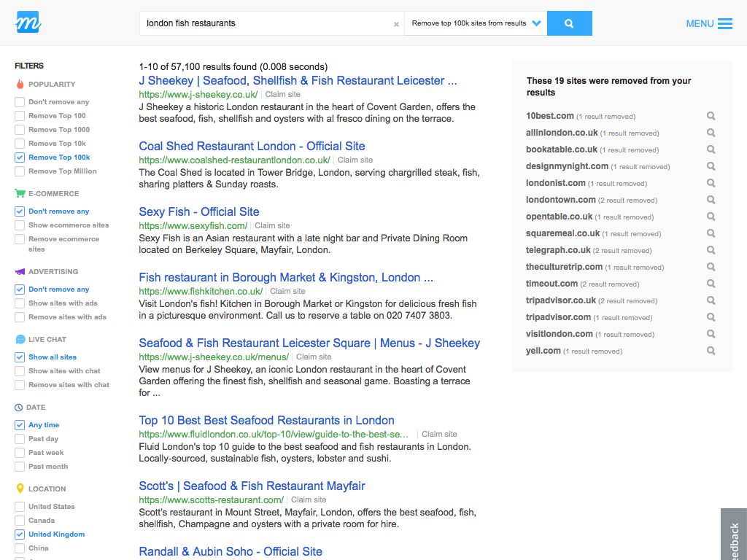Uncheck United Kingdom location filter
Screen dimensions: 747x560
coord(20,534)
